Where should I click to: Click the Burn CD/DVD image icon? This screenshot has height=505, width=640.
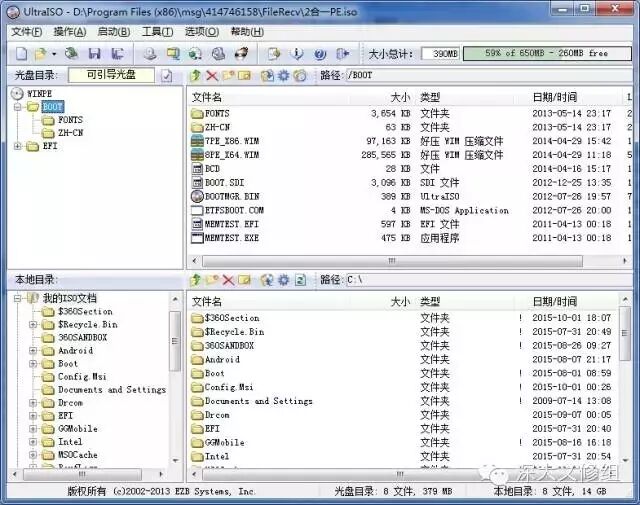click(x=241, y=53)
